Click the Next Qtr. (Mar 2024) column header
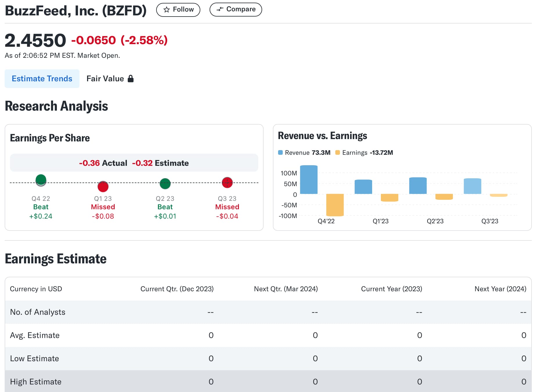Viewport: 535px width, 392px height. 286,289
